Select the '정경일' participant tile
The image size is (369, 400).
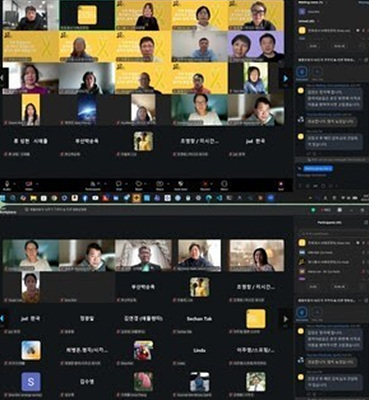[87, 319]
